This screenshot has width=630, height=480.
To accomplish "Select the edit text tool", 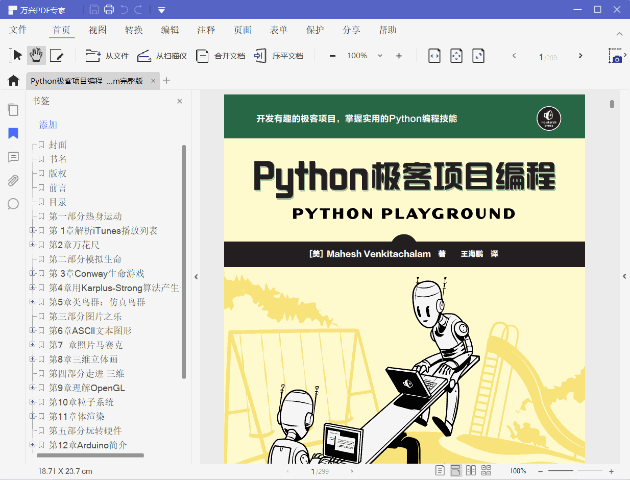I will [x=56, y=56].
